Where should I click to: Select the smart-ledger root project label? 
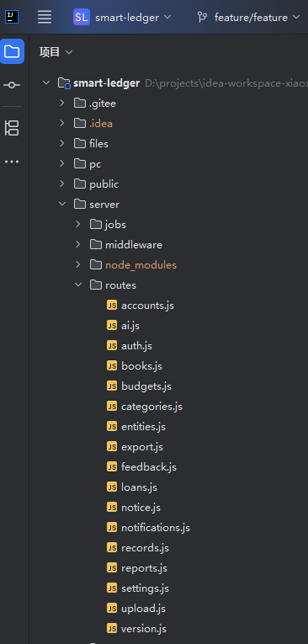[x=106, y=83]
